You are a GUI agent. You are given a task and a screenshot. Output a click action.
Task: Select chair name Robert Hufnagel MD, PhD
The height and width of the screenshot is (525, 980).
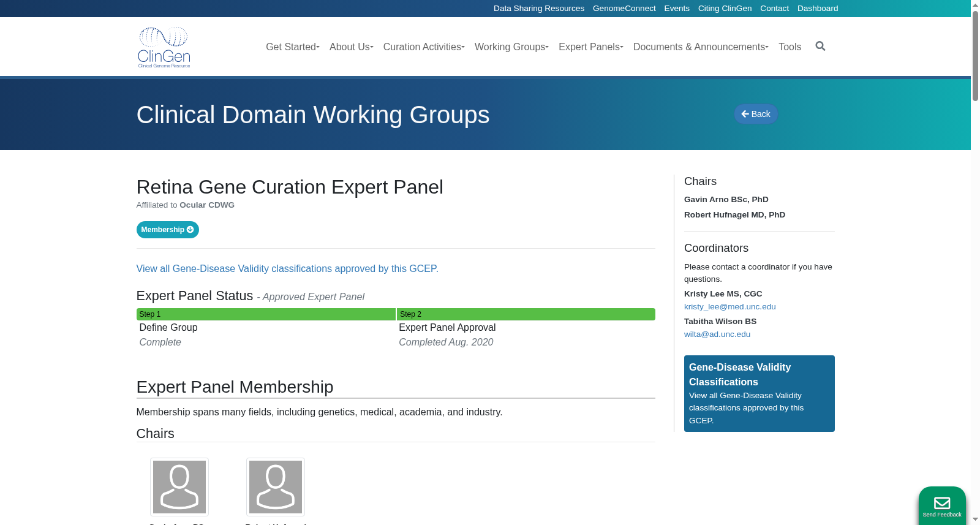tap(734, 215)
